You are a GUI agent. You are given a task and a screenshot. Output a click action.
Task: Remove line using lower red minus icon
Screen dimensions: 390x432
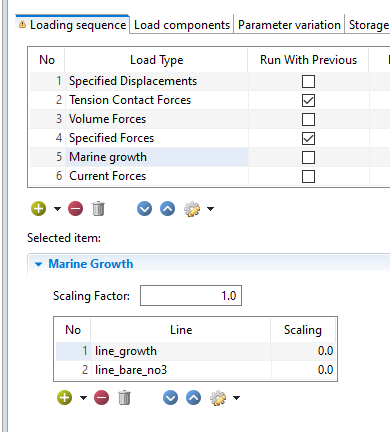pos(102,398)
